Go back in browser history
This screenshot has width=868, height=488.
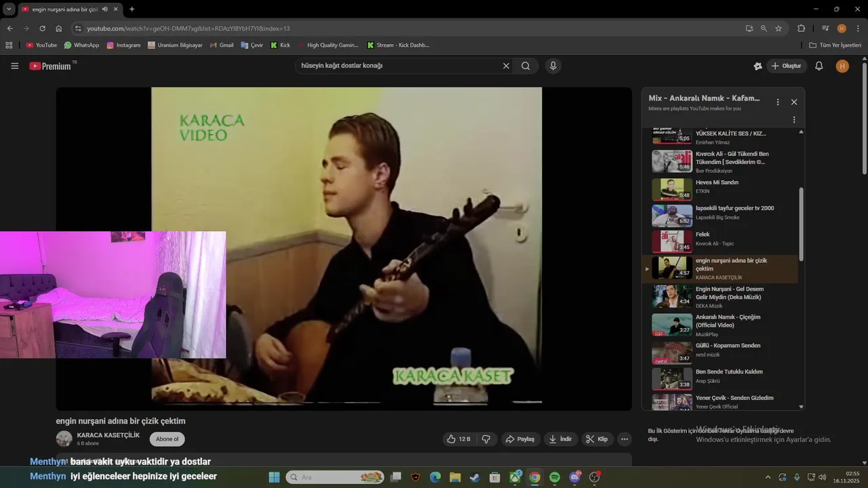point(9,28)
